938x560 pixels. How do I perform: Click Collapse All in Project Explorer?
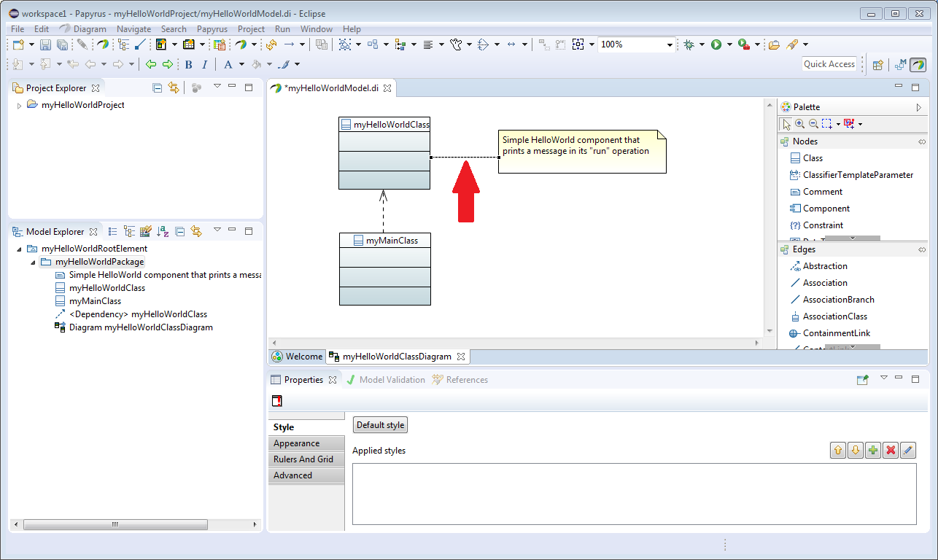coord(157,87)
